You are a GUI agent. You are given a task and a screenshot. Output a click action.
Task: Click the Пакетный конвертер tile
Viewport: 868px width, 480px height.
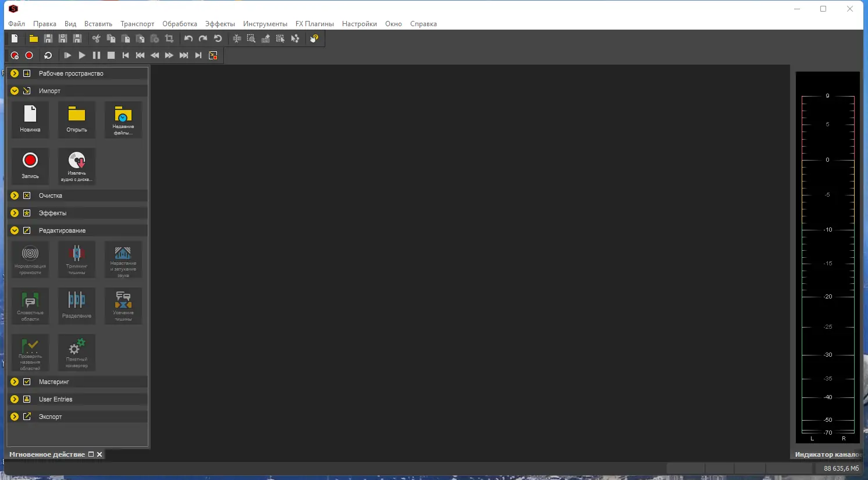(x=77, y=352)
